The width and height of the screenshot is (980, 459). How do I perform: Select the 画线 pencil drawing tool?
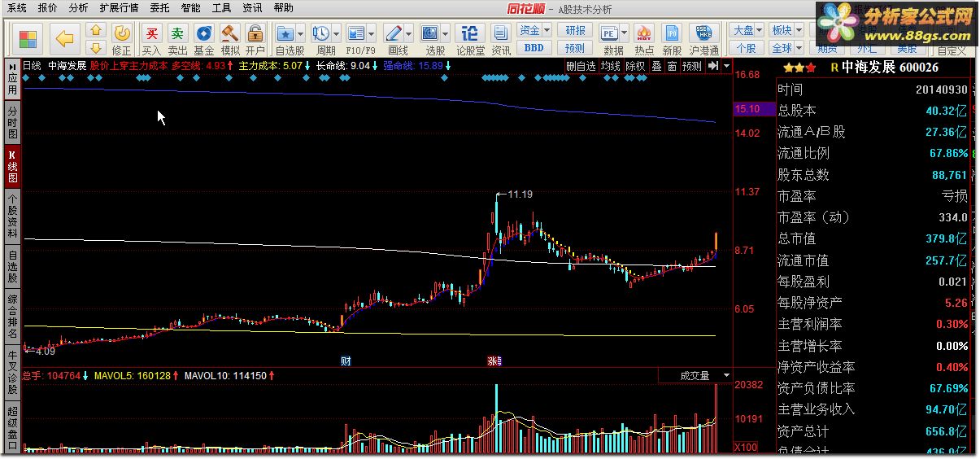click(394, 33)
